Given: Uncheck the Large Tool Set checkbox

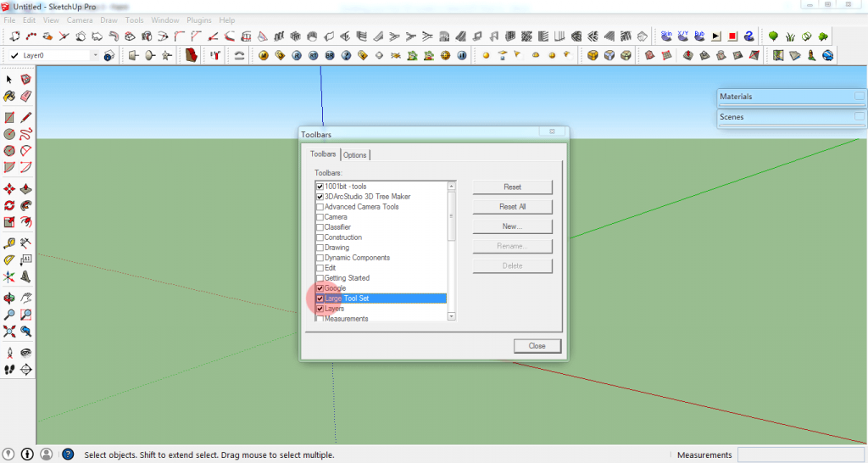Looking at the screenshot, I should point(320,298).
